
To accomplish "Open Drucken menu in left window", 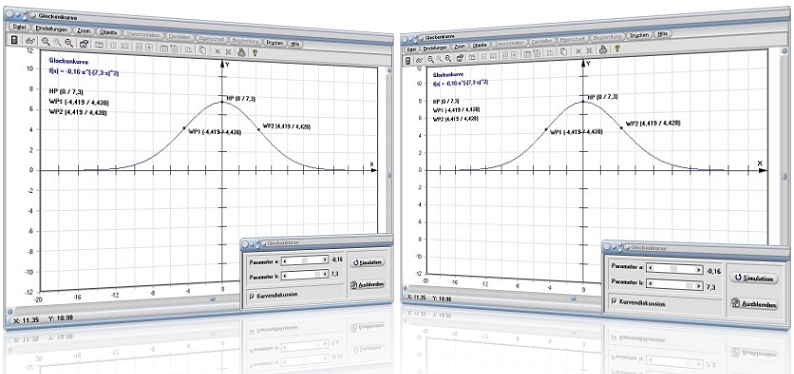I will click(x=275, y=43).
